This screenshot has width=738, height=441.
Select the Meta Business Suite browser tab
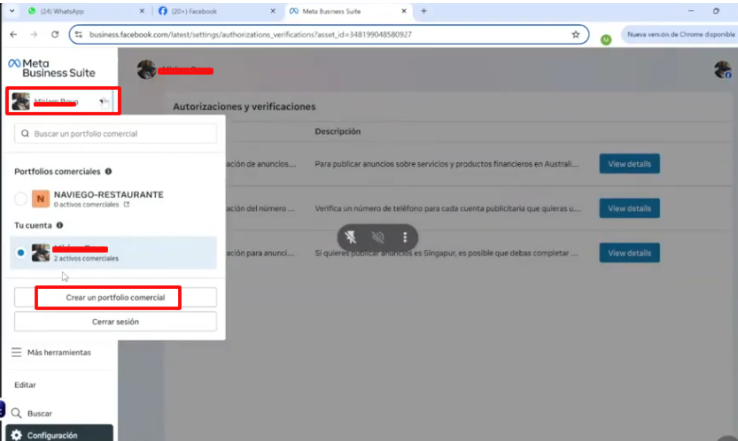[348, 11]
